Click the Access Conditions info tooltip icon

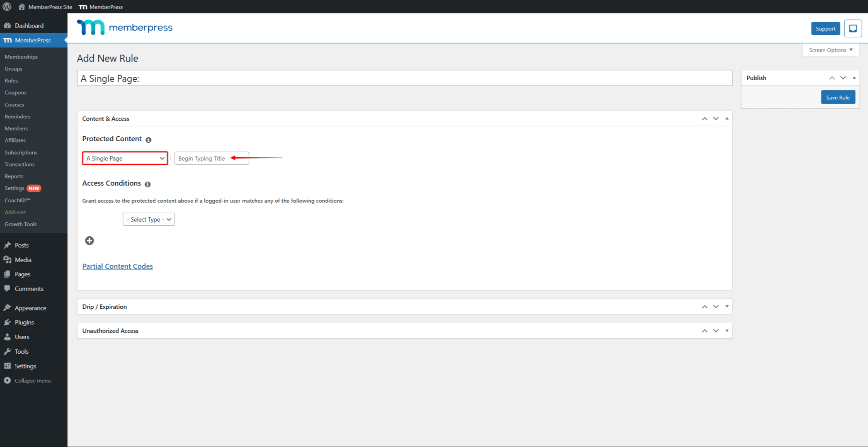click(147, 184)
